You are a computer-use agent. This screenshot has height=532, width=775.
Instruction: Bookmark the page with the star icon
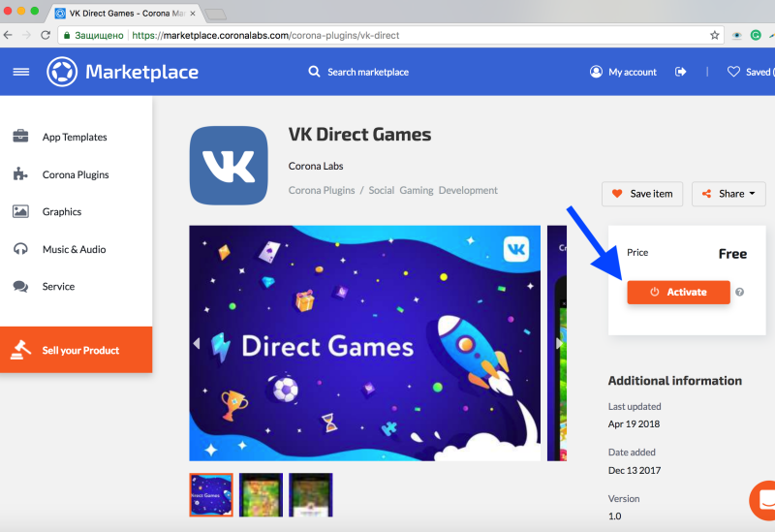click(714, 35)
